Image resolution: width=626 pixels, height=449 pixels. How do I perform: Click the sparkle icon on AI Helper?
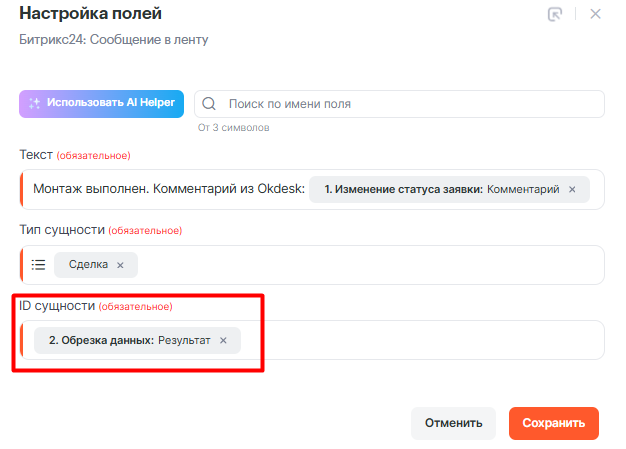pyautogui.click(x=34, y=103)
